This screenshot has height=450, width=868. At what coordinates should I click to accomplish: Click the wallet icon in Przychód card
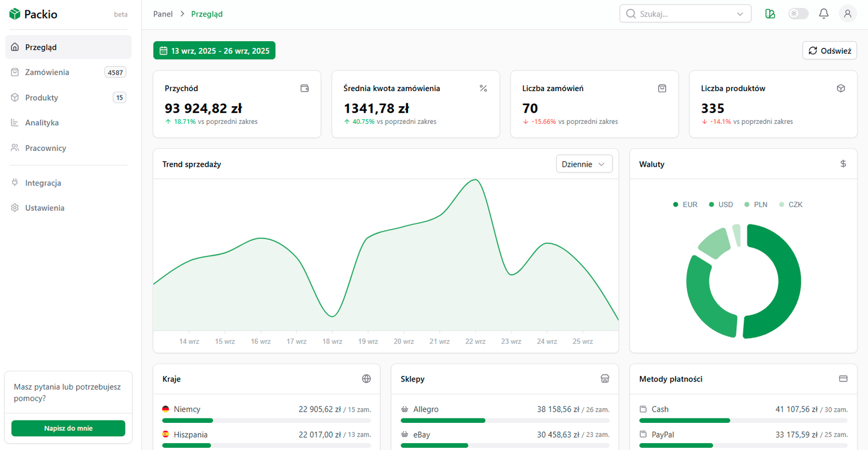click(305, 88)
